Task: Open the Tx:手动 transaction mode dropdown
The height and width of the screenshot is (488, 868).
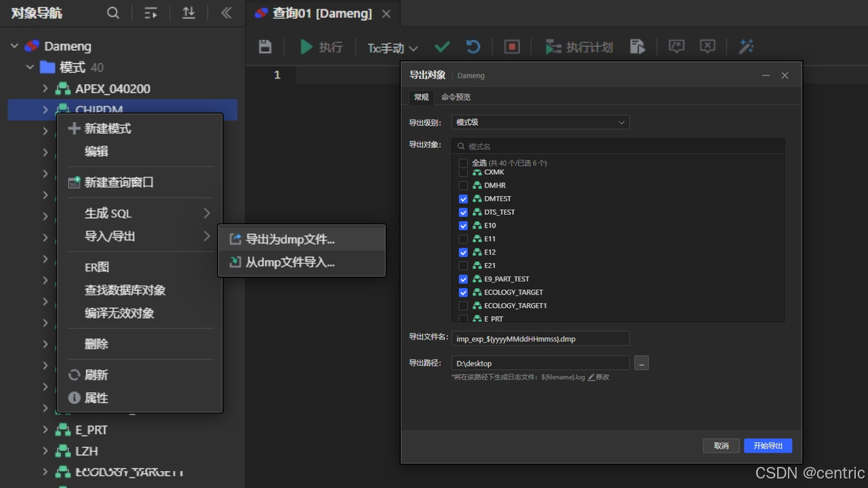Action: click(x=393, y=47)
